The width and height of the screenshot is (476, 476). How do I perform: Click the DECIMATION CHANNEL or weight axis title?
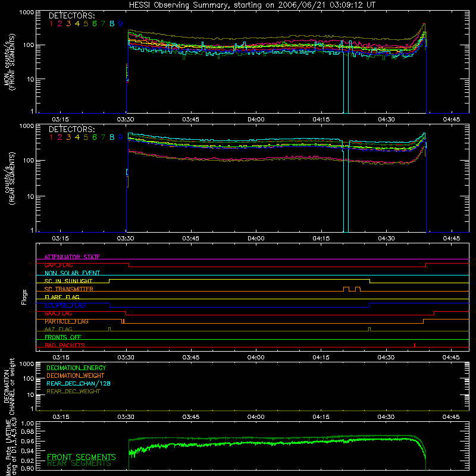(x=9, y=386)
